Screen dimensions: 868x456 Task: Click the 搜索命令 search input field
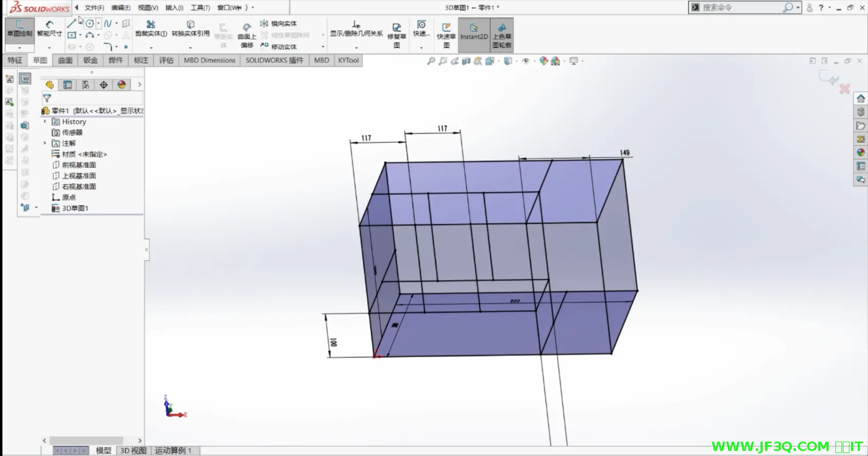(x=740, y=8)
